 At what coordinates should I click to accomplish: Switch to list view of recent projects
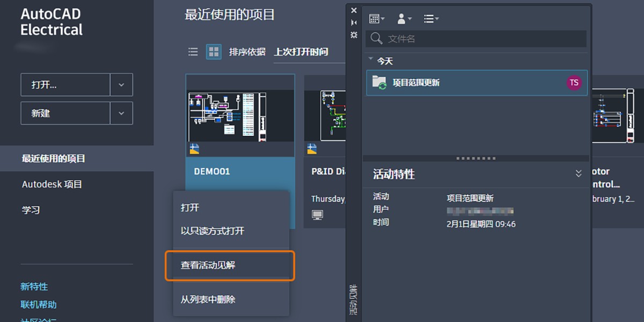click(x=193, y=52)
